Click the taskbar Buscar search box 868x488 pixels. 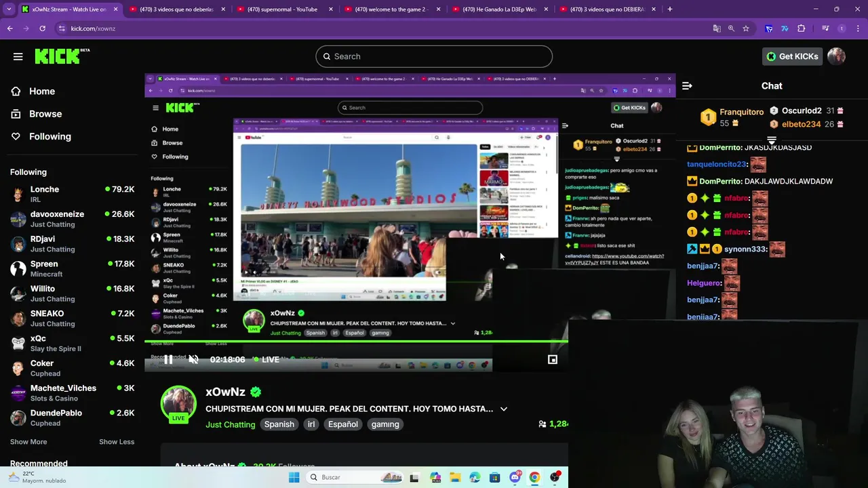tap(354, 477)
